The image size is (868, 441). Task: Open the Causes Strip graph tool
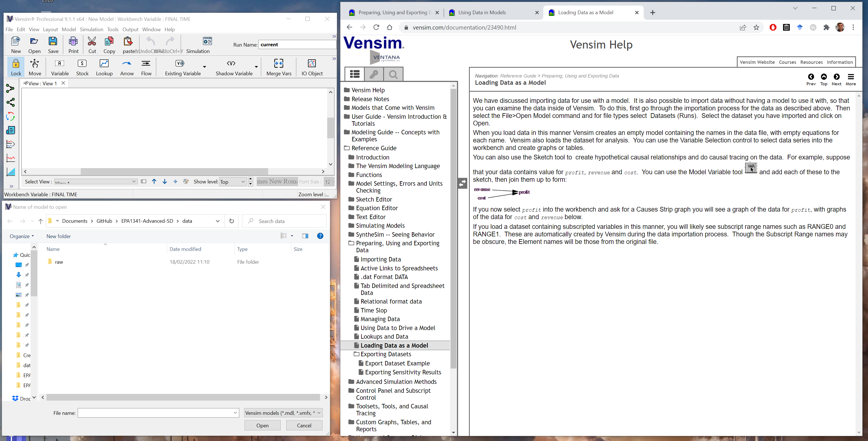tap(11, 144)
